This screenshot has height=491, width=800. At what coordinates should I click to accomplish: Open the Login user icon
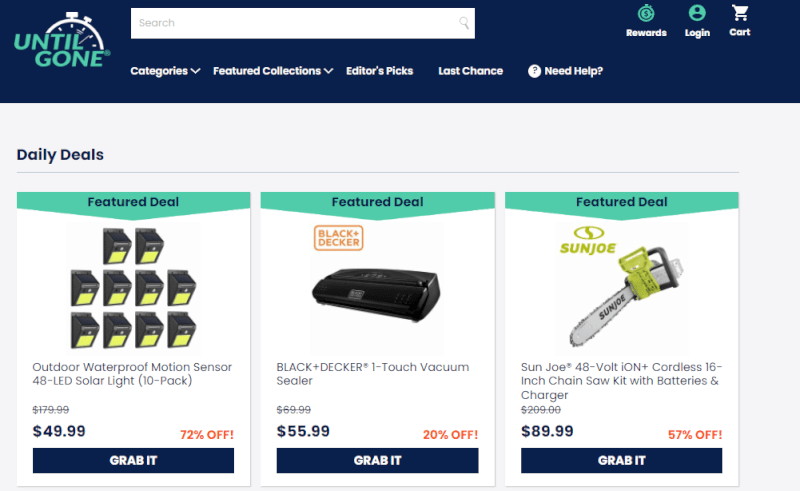697,13
